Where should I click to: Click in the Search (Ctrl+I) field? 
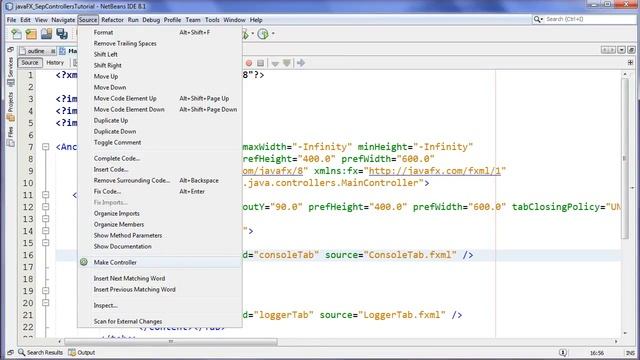[x=590, y=19]
